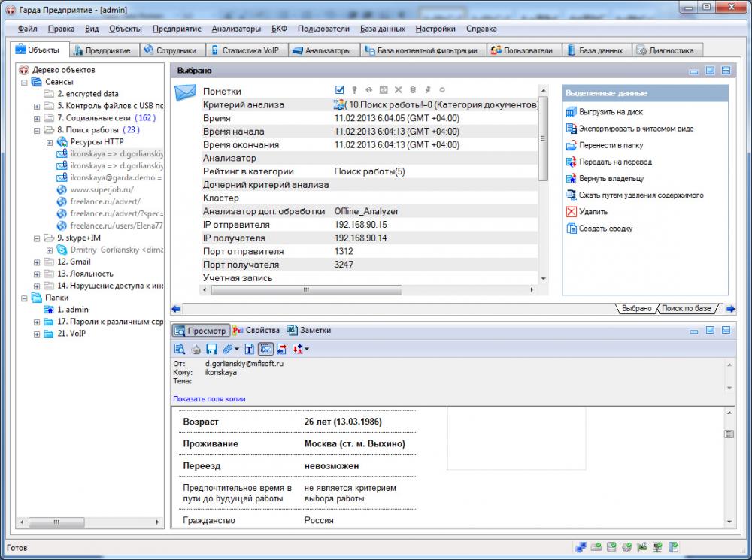Click the red delete icon next to Удалить
This screenshot has height=560, width=752.
click(x=571, y=212)
